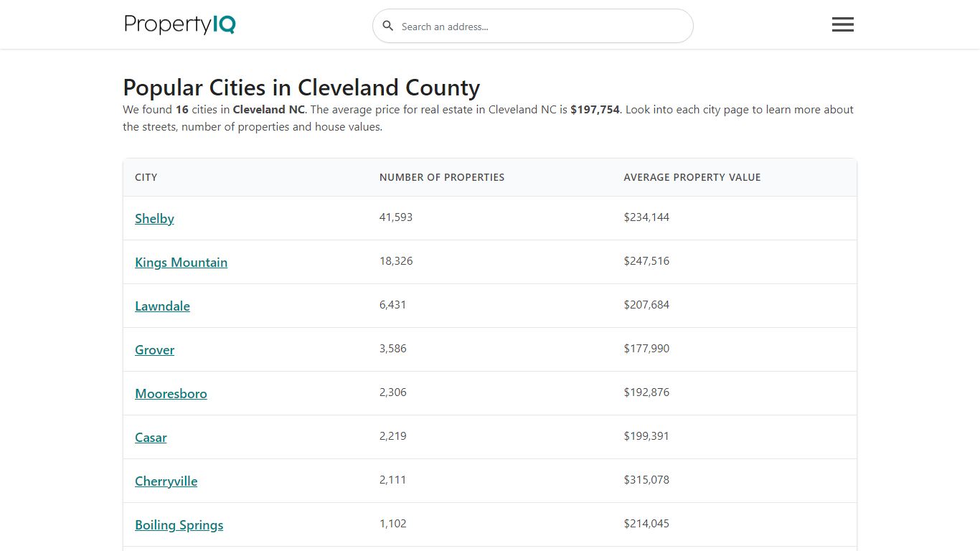980x551 pixels.
Task: Select Lawndale's value $207,684
Action: point(646,305)
